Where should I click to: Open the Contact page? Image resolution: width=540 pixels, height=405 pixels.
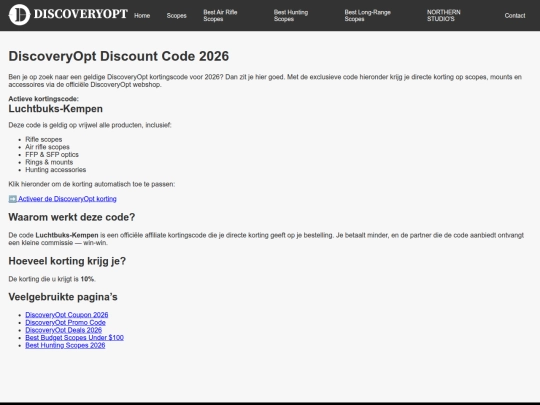515,15
